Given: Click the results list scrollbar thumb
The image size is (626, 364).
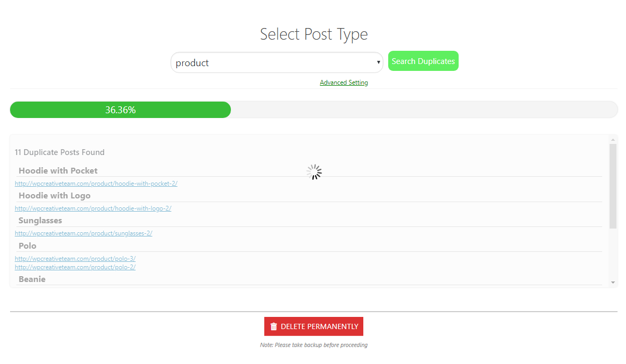Looking at the screenshot, I should tap(613, 185).
